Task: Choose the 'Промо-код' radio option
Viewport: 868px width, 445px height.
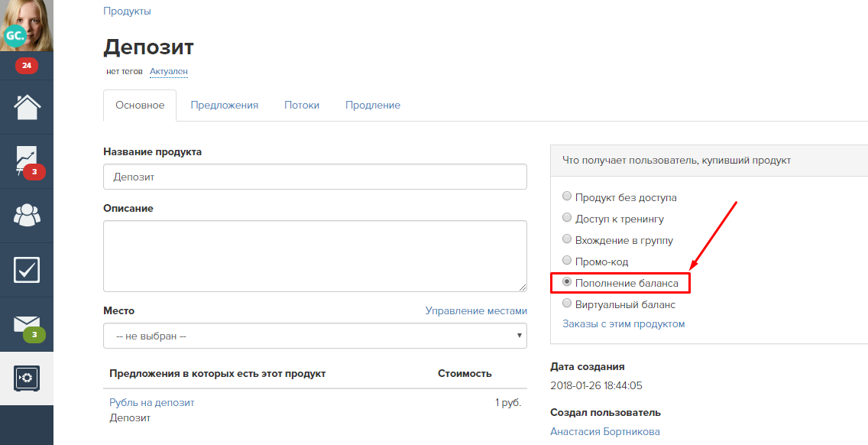Action: click(x=567, y=261)
